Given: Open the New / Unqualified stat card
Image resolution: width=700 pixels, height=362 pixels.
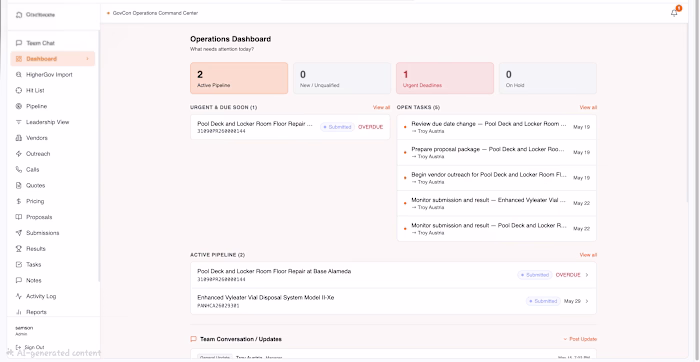Looking at the screenshot, I should 342,78.
